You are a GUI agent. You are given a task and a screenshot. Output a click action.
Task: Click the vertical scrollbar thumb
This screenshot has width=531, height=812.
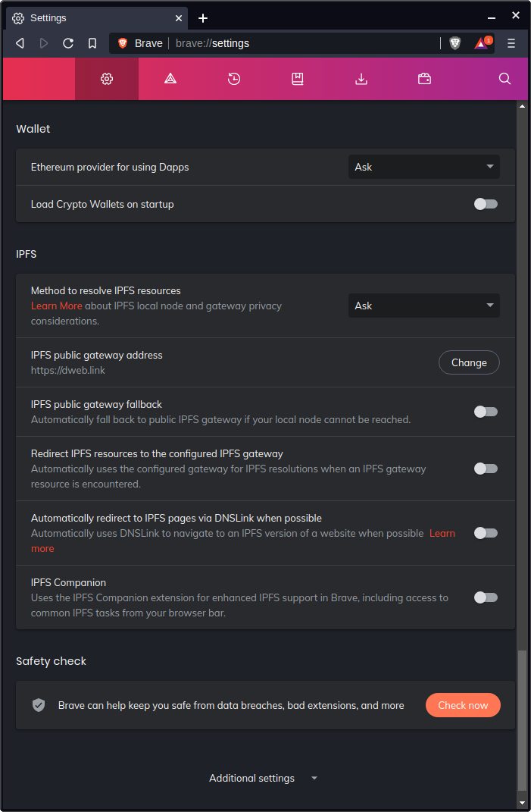[x=522, y=720]
